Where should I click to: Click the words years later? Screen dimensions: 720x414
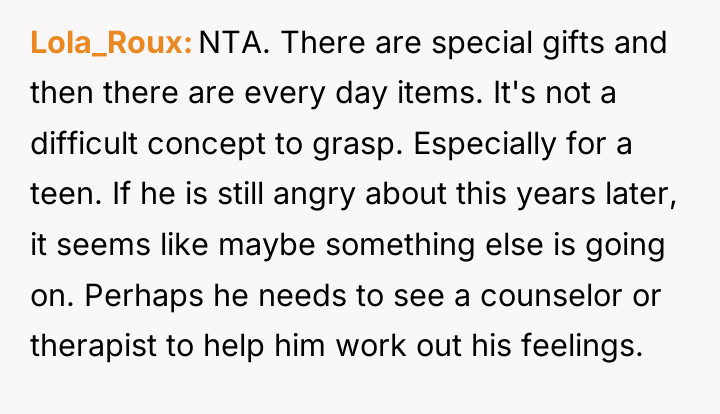(597, 195)
